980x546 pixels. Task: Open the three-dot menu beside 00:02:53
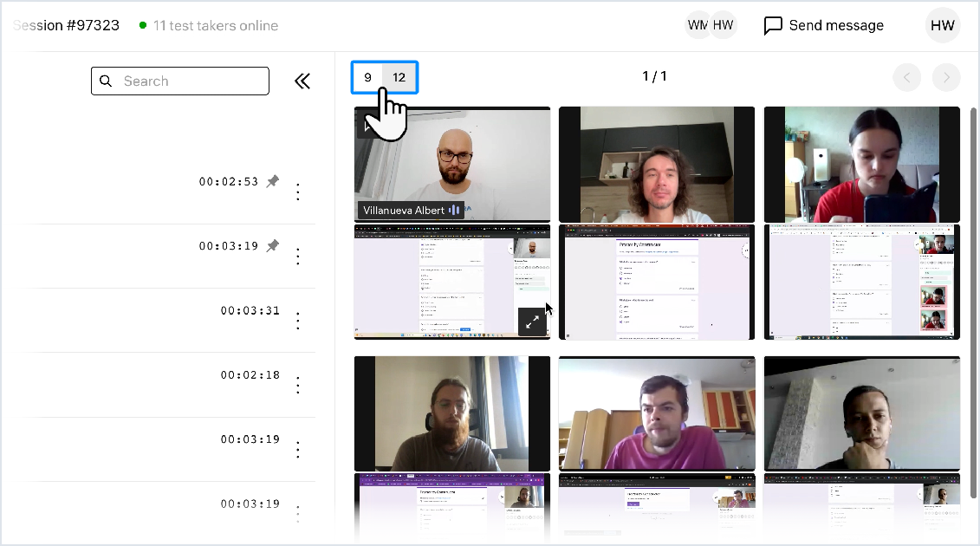(298, 192)
